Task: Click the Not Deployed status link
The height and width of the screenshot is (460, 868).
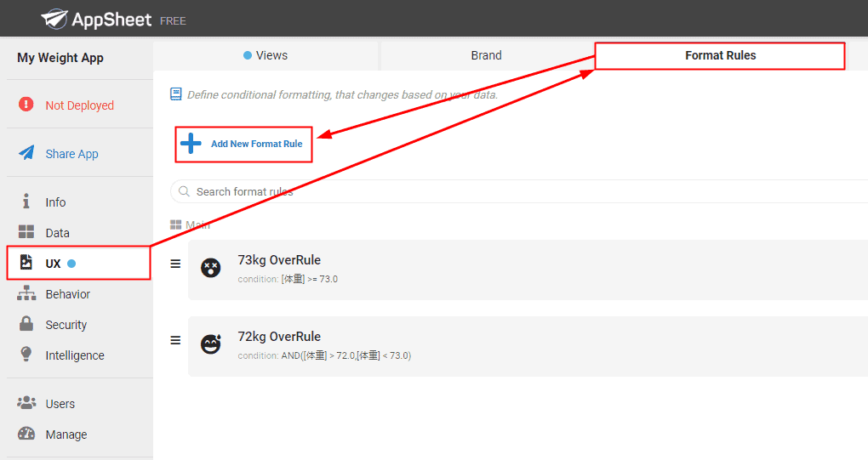Action: [x=80, y=105]
